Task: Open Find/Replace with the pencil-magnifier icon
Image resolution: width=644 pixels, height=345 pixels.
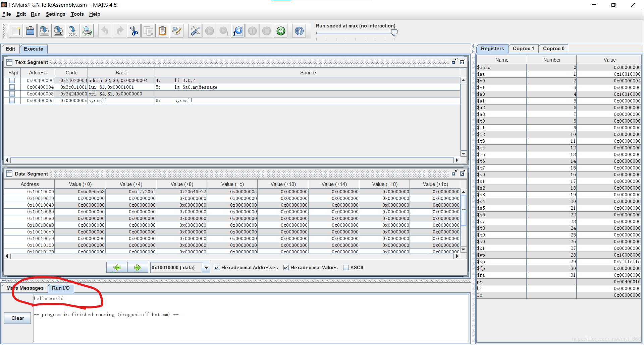Action: click(177, 31)
